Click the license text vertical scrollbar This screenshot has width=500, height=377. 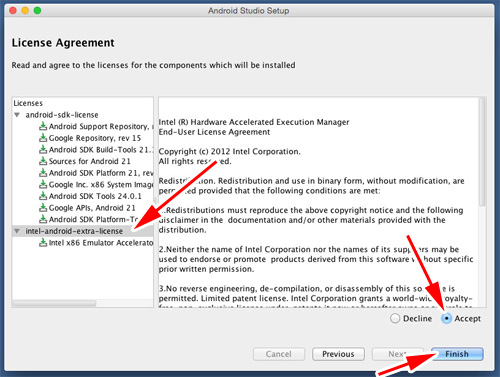point(482,152)
